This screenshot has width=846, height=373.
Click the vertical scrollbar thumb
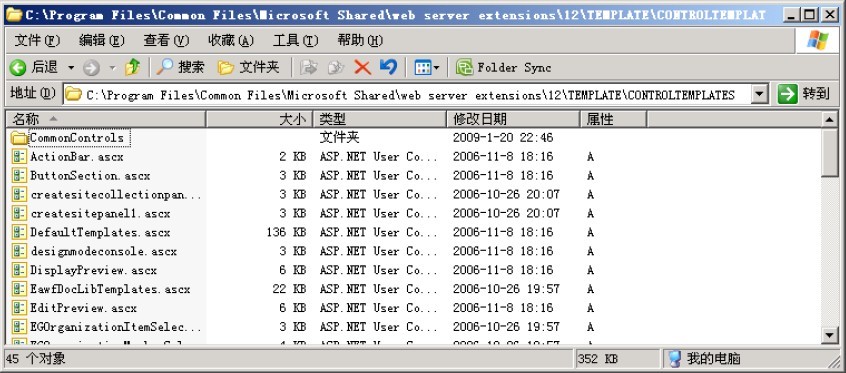pyautogui.click(x=830, y=152)
